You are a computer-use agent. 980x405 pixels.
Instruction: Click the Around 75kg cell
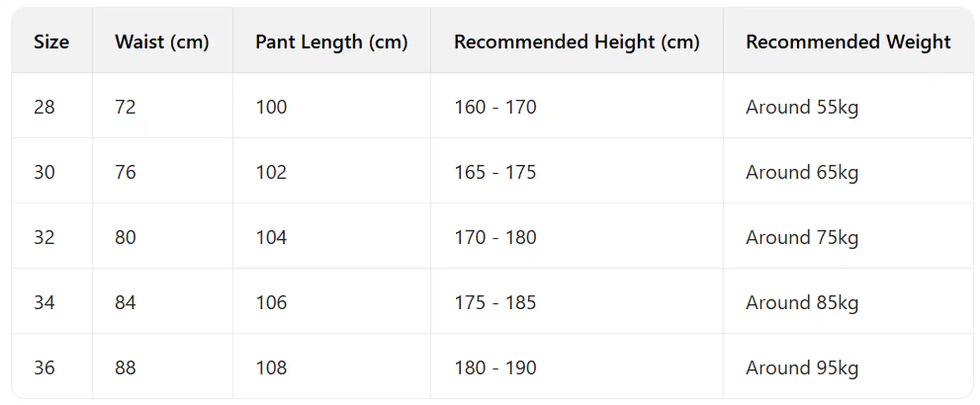coord(802,238)
